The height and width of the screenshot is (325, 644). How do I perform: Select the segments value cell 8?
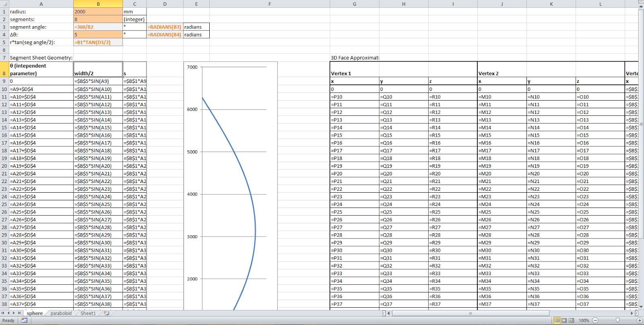tap(98, 19)
